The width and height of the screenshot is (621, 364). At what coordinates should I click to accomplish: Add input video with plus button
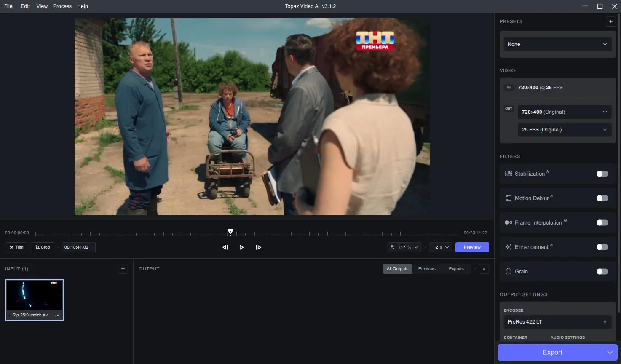[123, 269]
